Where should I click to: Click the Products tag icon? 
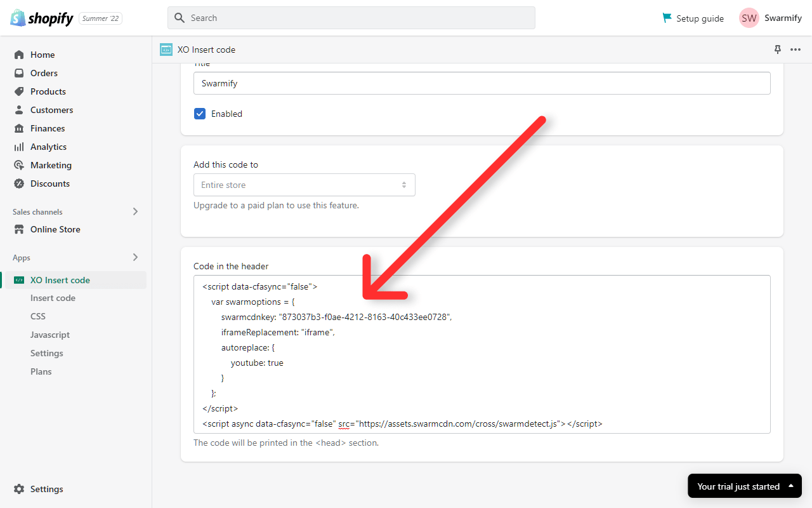coord(19,91)
